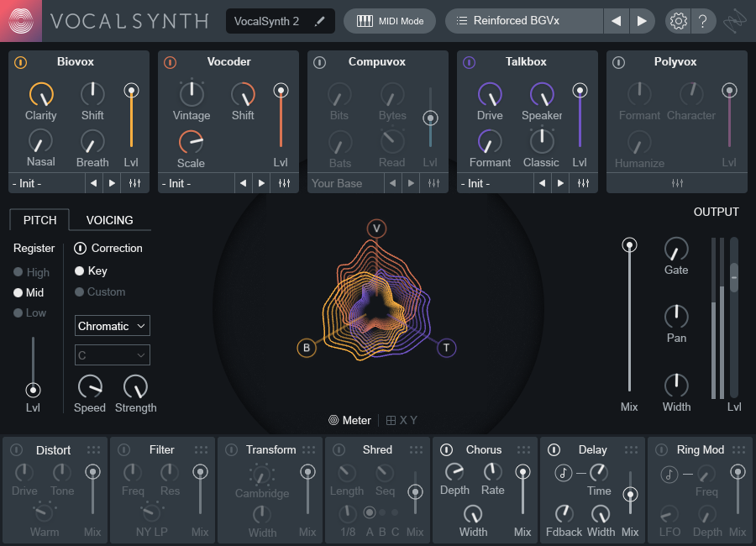
Task: Select the Shred pattern C button
Action: [395, 512]
